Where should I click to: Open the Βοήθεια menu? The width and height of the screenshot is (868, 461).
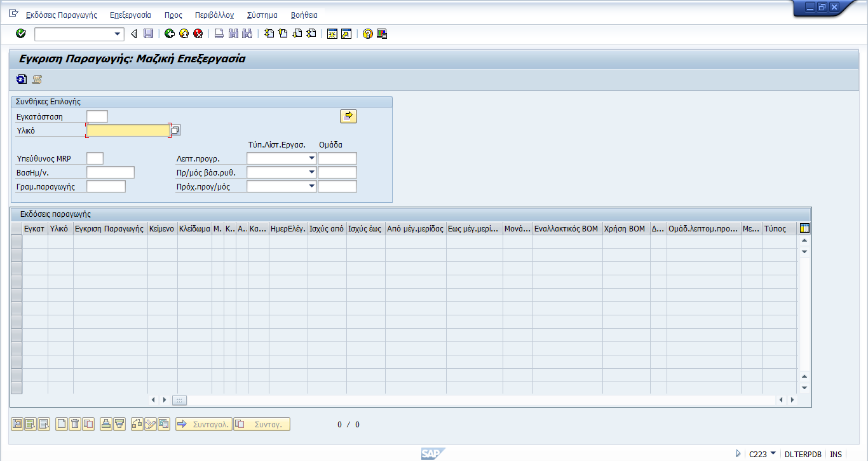pyautogui.click(x=304, y=15)
